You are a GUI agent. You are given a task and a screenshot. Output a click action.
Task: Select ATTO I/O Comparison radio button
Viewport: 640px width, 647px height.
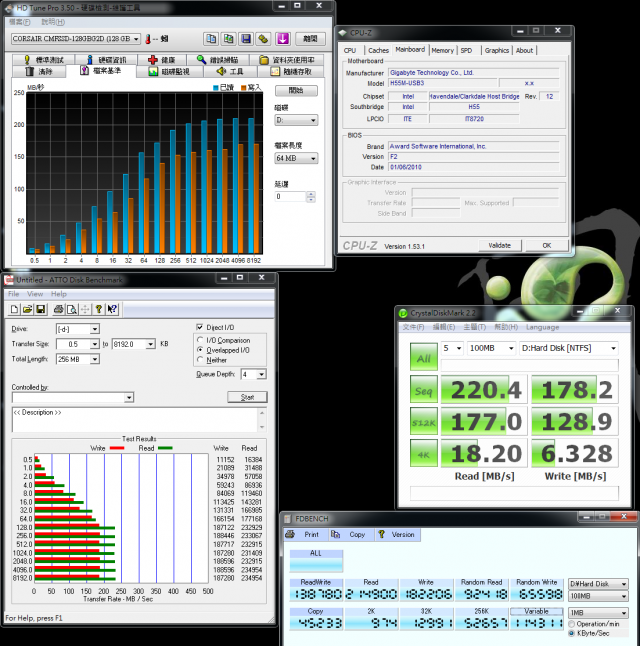(201, 340)
